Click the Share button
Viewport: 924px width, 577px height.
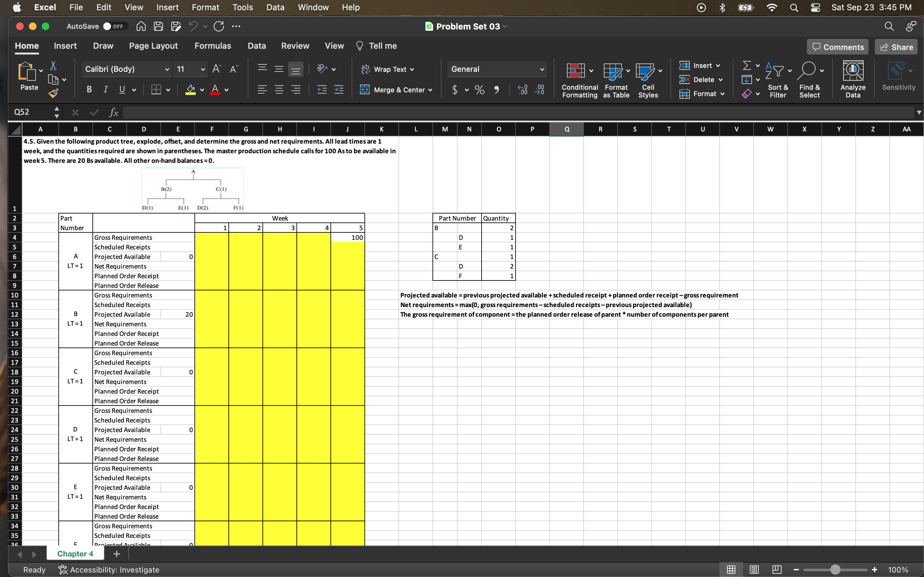(x=896, y=46)
